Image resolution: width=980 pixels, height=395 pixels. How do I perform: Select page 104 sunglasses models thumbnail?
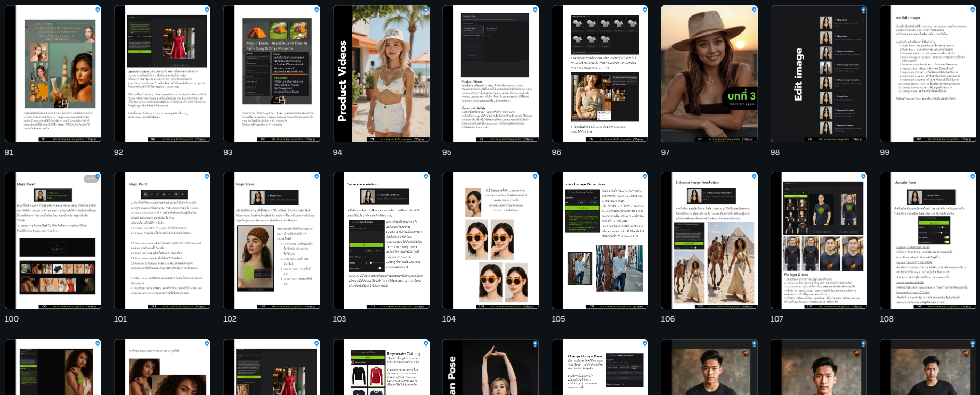click(491, 241)
